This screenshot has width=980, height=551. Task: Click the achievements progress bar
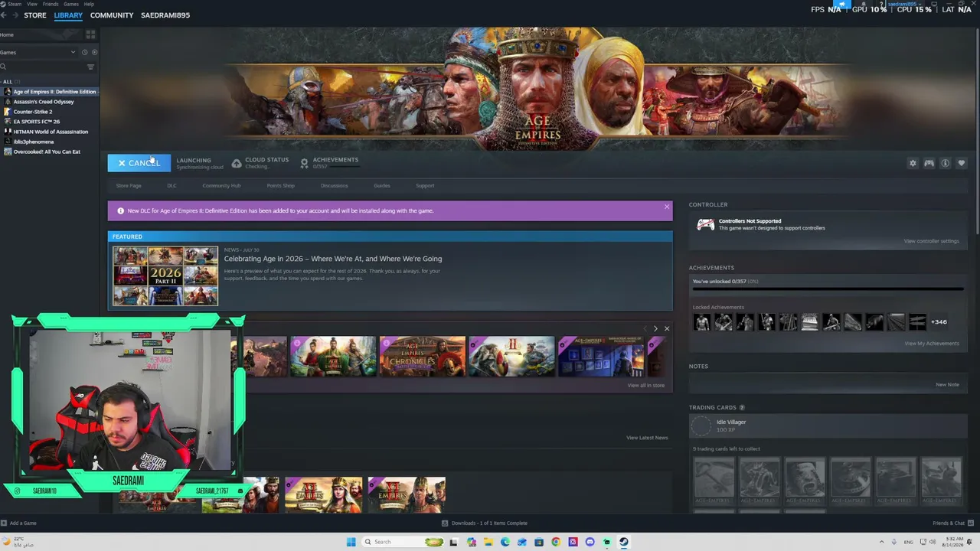(828, 289)
